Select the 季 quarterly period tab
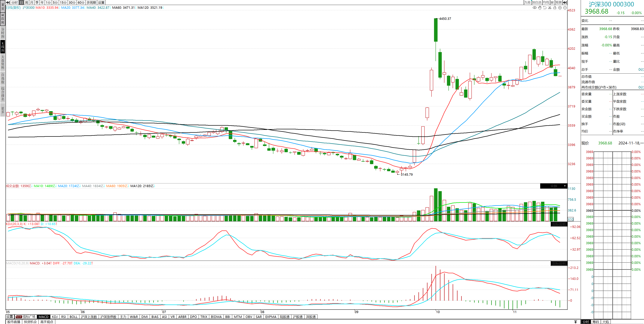The width and height of the screenshot is (644, 324). tap(37, 3)
